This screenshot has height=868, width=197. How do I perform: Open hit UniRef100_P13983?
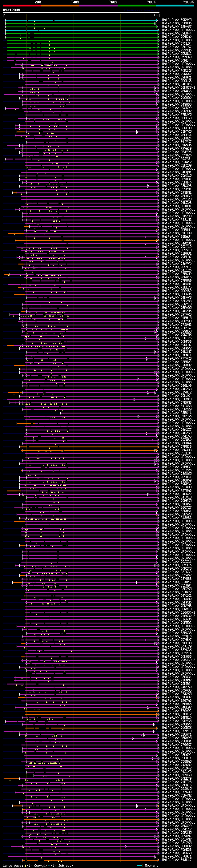pos(177,518)
